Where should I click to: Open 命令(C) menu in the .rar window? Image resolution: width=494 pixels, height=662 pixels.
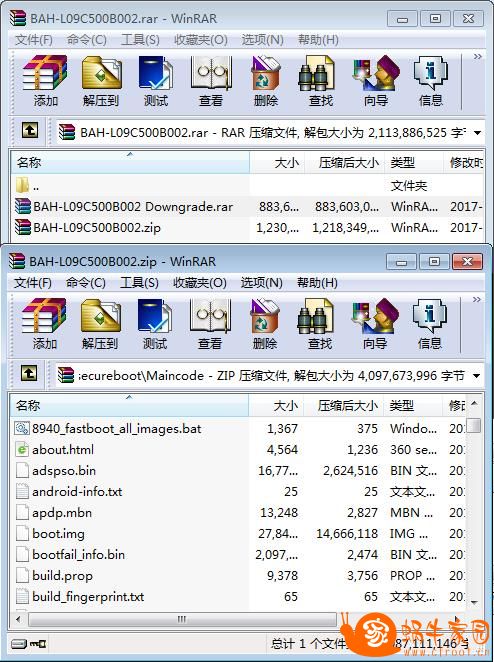tap(87, 40)
